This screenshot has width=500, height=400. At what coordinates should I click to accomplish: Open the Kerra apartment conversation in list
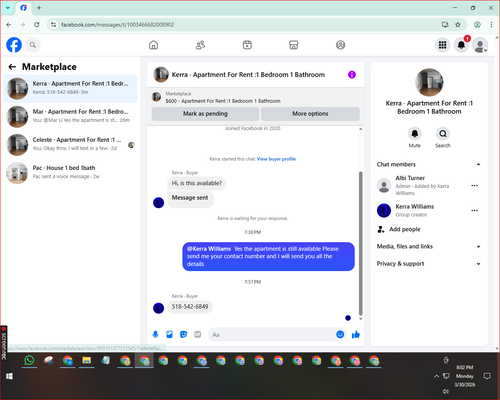tap(70, 88)
